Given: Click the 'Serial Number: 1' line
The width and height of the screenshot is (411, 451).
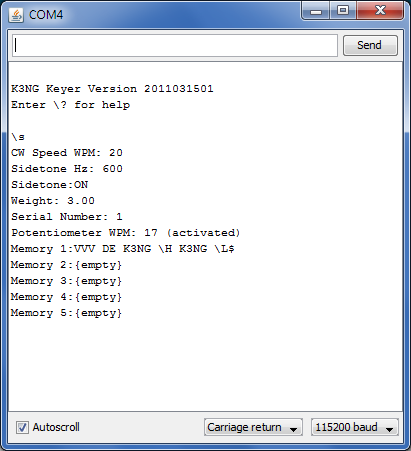Looking at the screenshot, I should click(x=67, y=217).
